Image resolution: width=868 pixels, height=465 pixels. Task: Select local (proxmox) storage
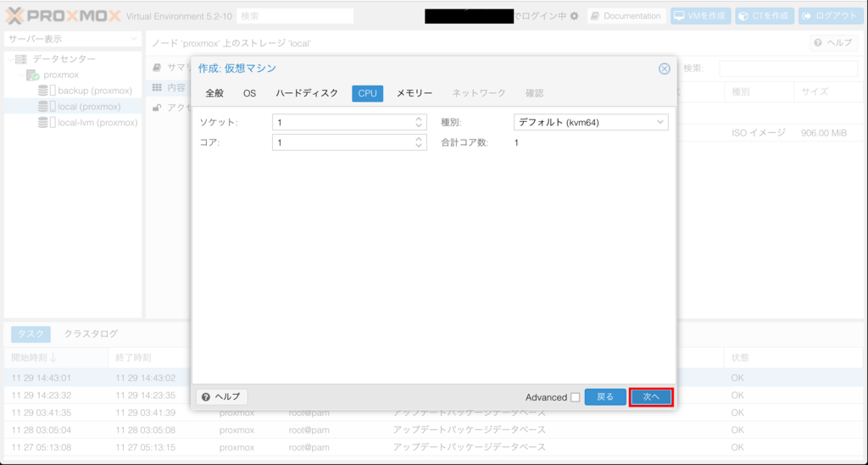(89, 107)
